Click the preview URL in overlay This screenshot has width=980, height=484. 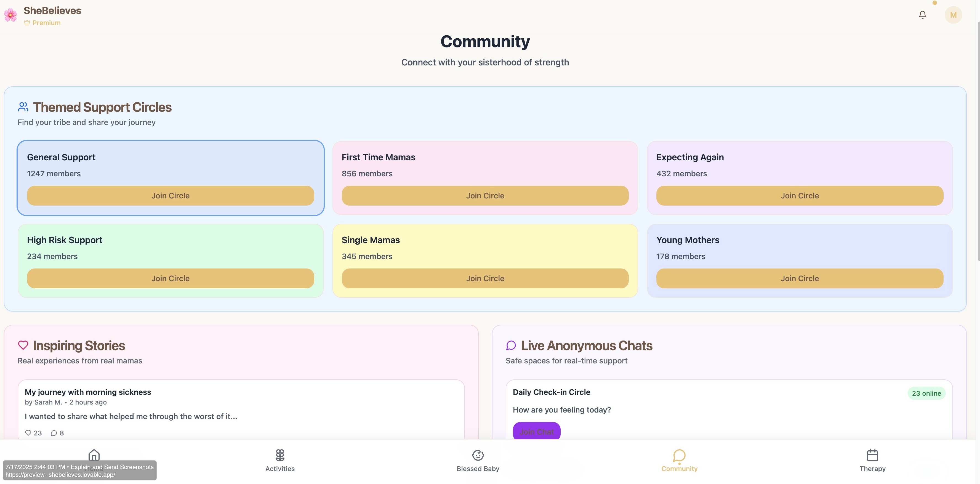pyautogui.click(x=60, y=475)
